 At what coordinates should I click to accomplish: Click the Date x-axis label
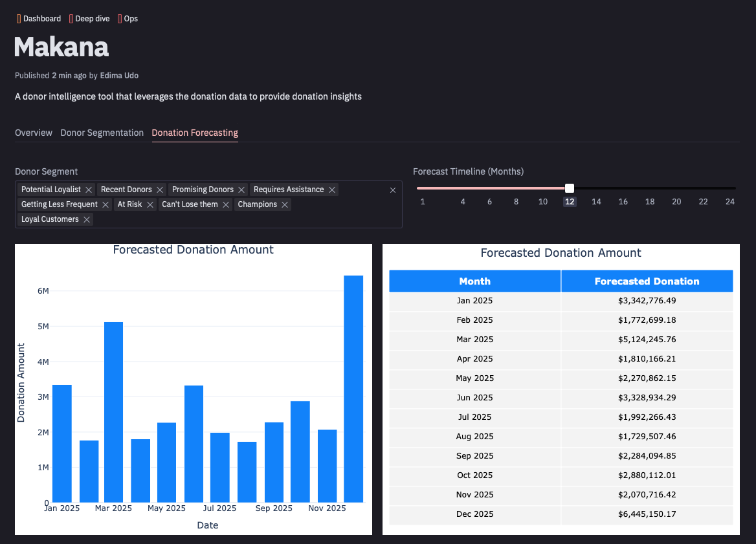207,525
